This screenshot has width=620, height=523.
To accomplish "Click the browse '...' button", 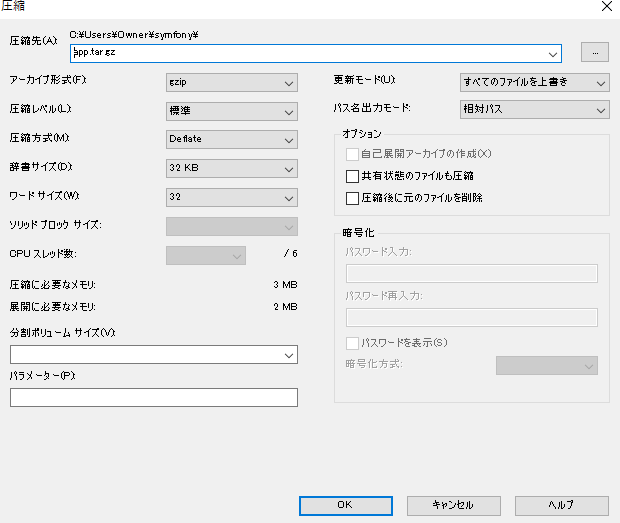I will click(595, 52).
